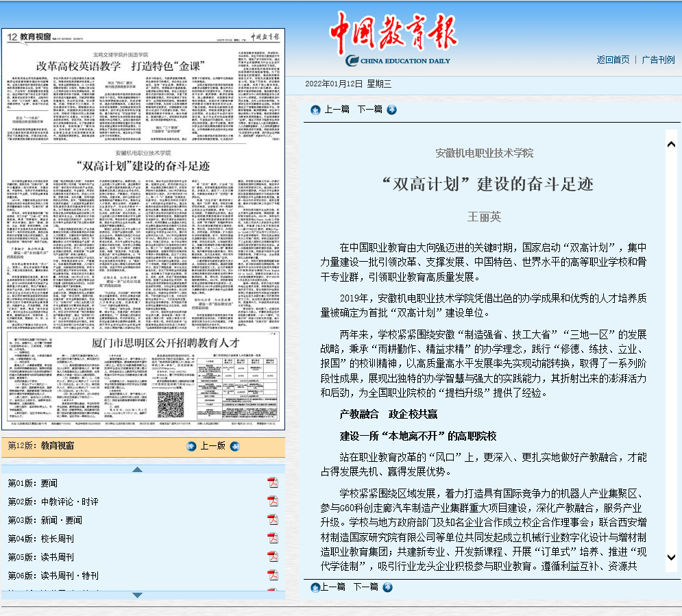This screenshot has height=616, width=682.
Task: Open PDF icon for 第04版 校长周刊
Action: (x=273, y=538)
